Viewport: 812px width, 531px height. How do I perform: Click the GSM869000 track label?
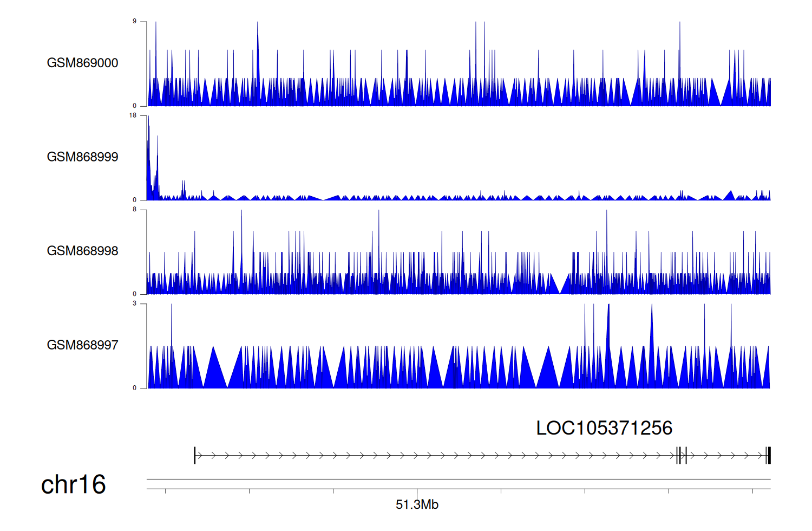tap(82, 63)
